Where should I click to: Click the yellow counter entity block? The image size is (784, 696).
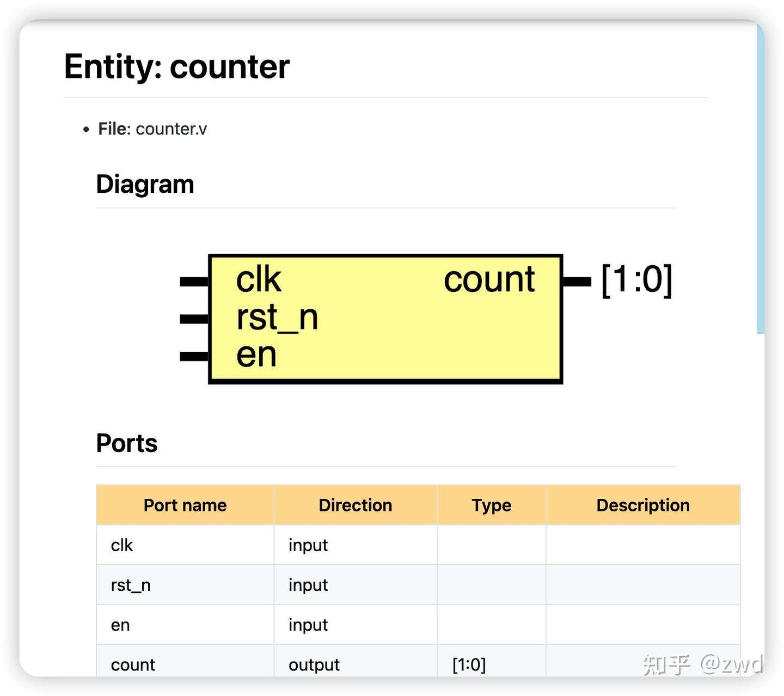click(x=385, y=319)
